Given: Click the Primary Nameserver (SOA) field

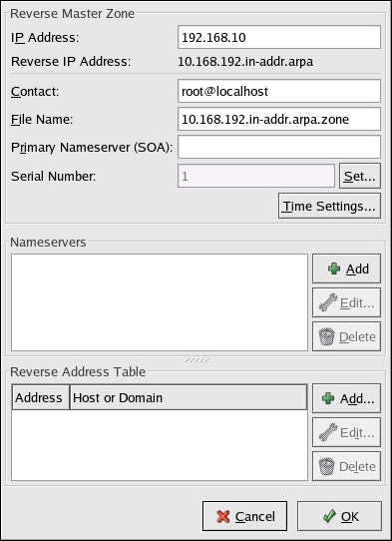Looking at the screenshot, I should pyautogui.click(x=279, y=147).
